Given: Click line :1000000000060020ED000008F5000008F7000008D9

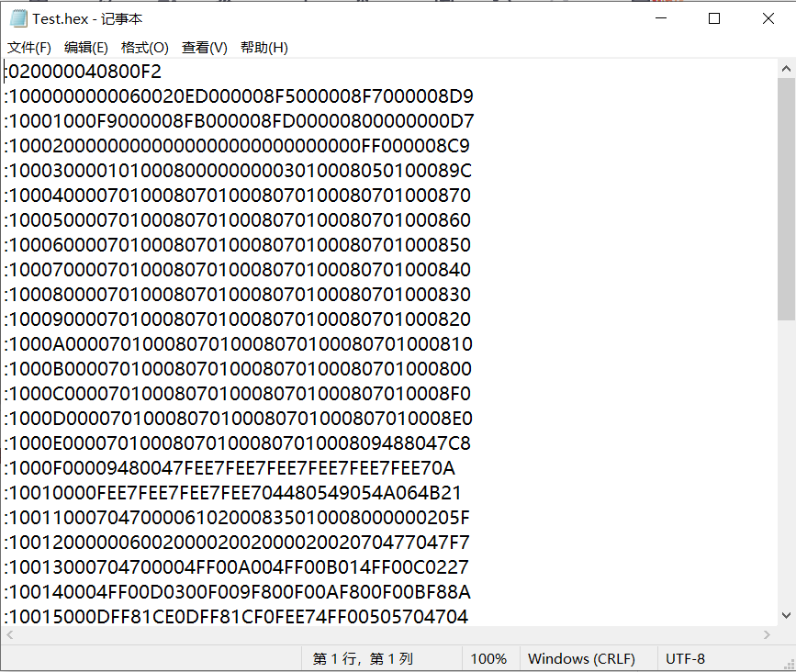Looking at the screenshot, I should [239, 96].
